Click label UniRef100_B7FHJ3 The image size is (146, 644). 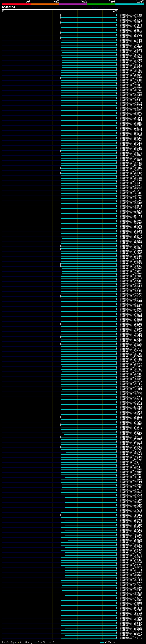[131, 37]
